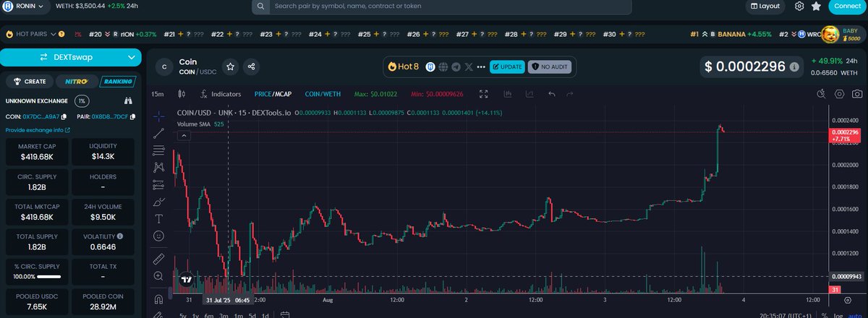Copy the PAIR contract address
The height and width of the screenshot is (318, 868).
[x=132, y=116]
